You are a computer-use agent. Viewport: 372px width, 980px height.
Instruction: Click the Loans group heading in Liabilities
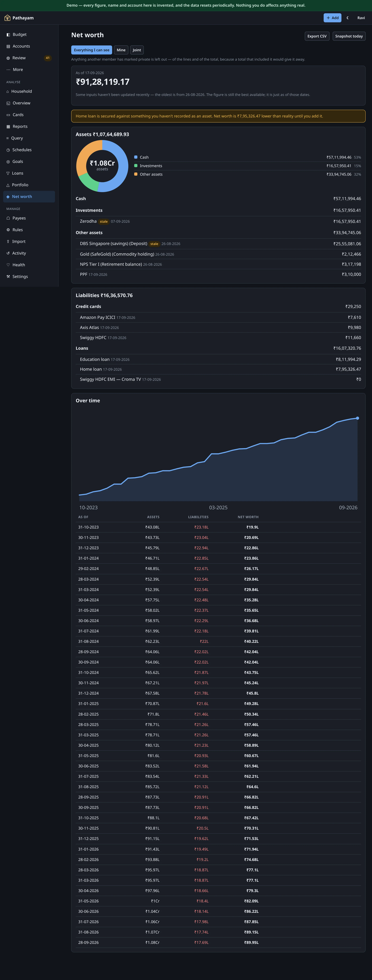point(82,349)
